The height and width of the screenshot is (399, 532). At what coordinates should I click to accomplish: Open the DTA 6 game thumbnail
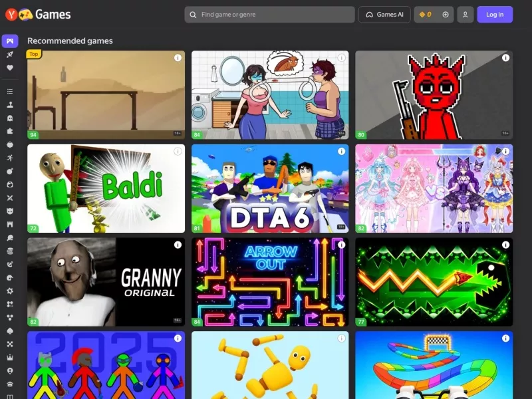pyautogui.click(x=270, y=188)
